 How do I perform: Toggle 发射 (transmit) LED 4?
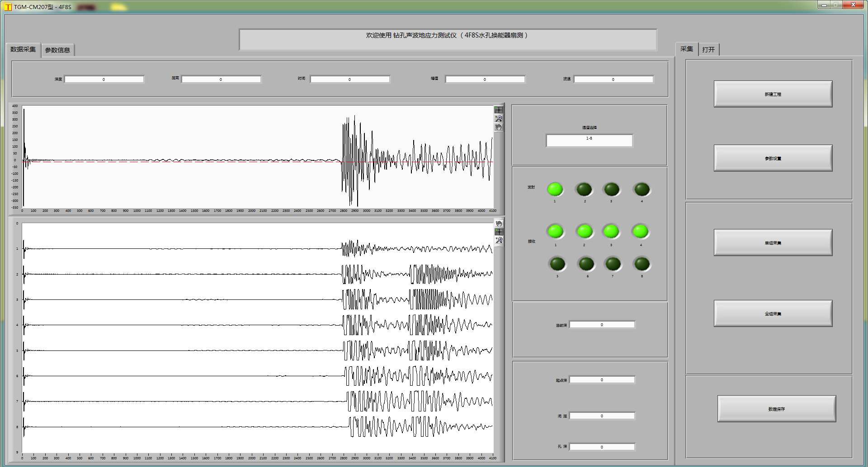click(642, 189)
